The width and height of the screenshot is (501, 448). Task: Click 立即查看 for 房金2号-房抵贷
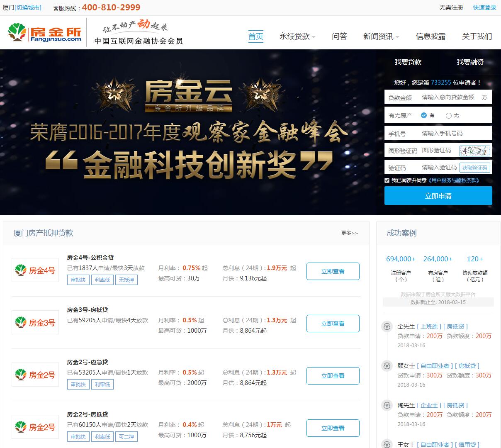pyautogui.click(x=333, y=428)
